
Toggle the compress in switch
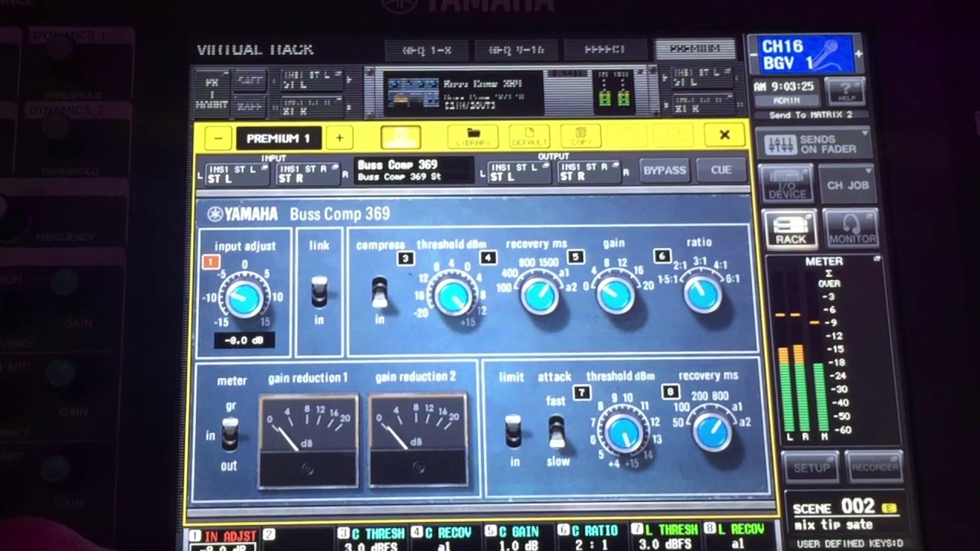pos(380,292)
